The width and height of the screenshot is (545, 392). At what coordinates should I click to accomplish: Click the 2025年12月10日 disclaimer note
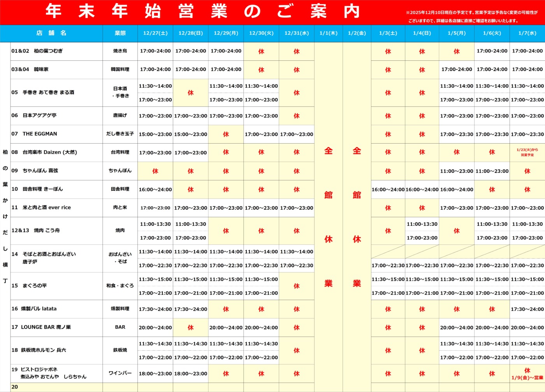(471, 16)
